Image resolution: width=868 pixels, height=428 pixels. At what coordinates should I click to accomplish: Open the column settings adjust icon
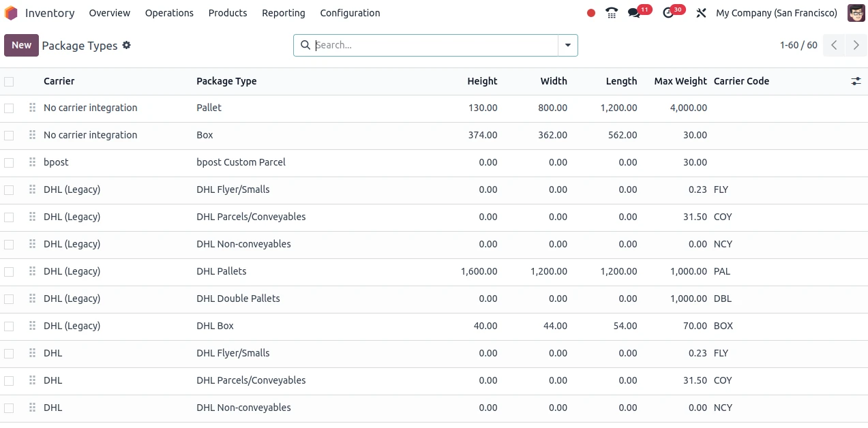(x=856, y=81)
